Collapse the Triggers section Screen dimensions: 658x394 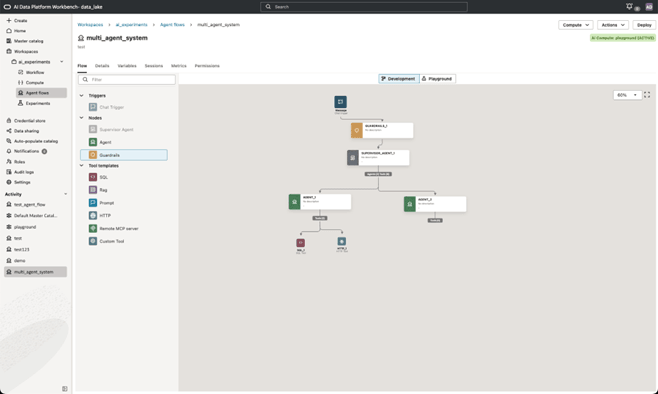pyautogui.click(x=81, y=95)
